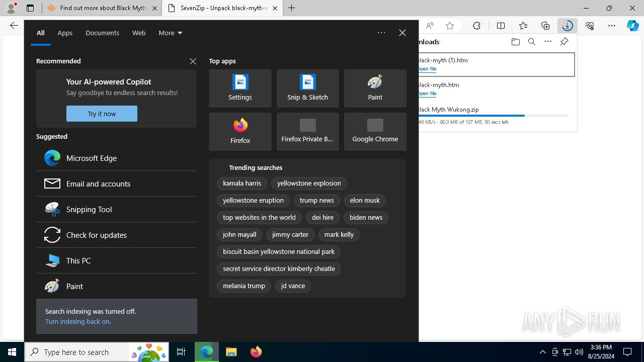
Task: Search downloads in Edge panel
Action: 531,42
